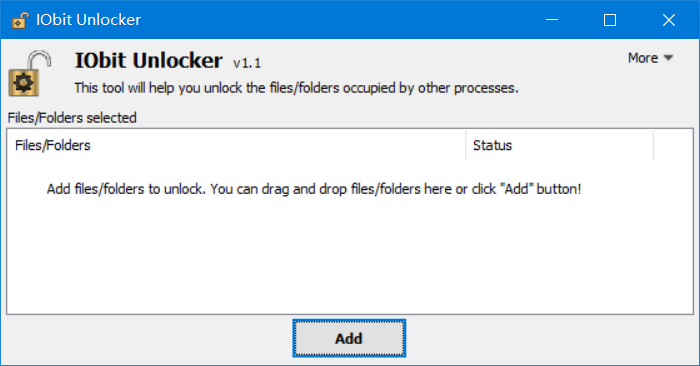Image resolution: width=700 pixels, height=366 pixels.
Task: Click the v1.1 version label
Action: [247, 63]
